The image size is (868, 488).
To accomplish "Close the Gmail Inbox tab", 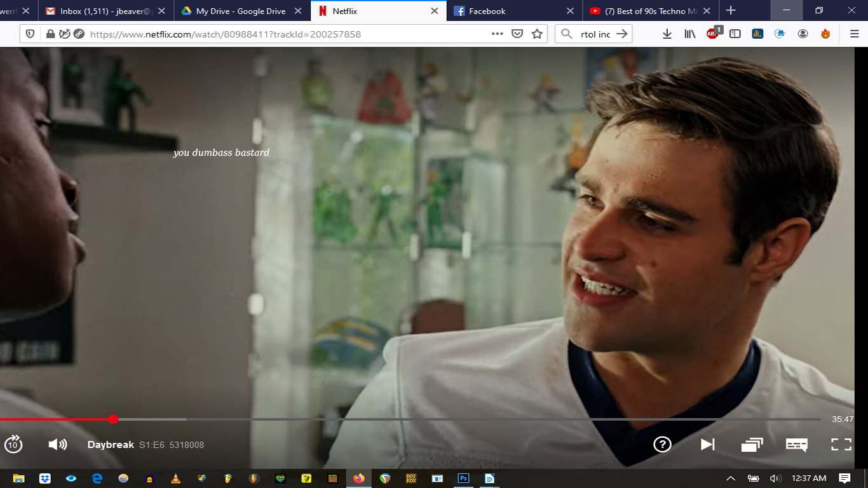I will pyautogui.click(x=163, y=11).
